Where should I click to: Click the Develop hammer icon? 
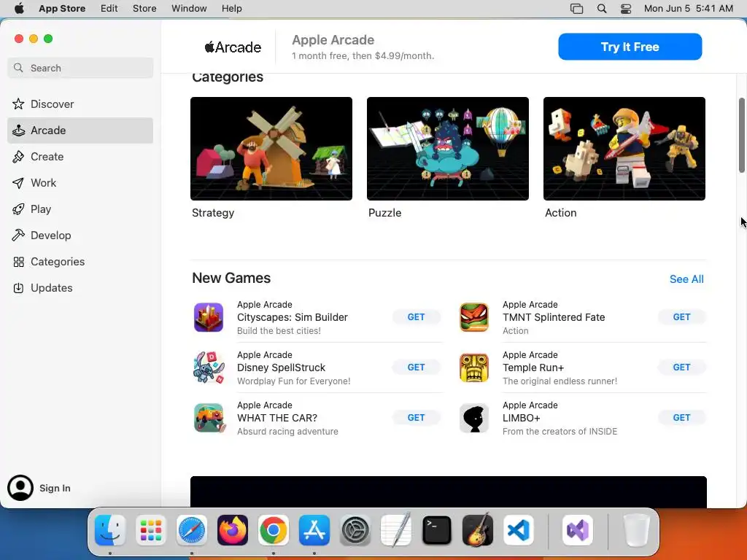[18, 236]
